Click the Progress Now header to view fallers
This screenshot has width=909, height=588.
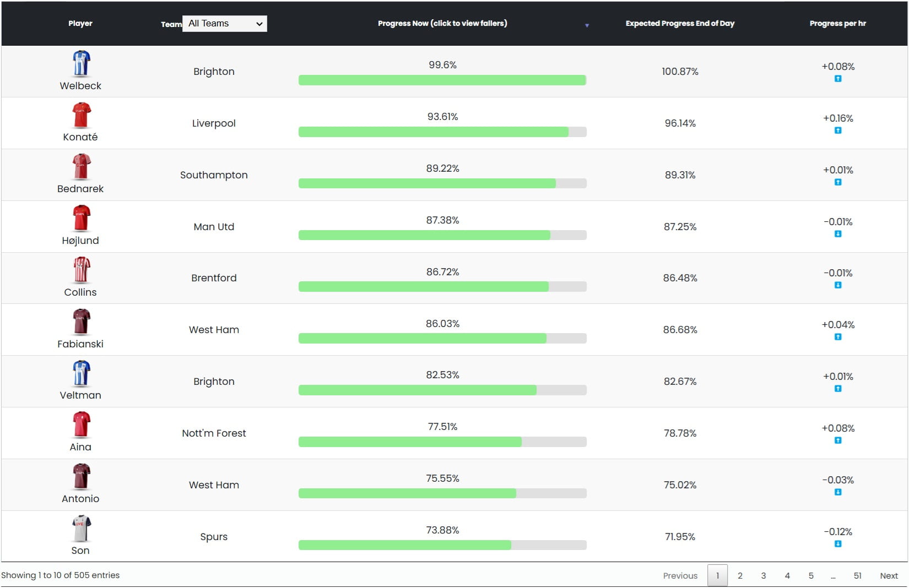click(x=442, y=23)
